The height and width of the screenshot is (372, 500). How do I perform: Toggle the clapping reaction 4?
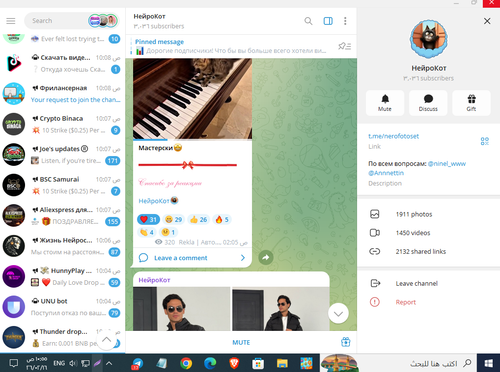pyautogui.click(x=146, y=232)
